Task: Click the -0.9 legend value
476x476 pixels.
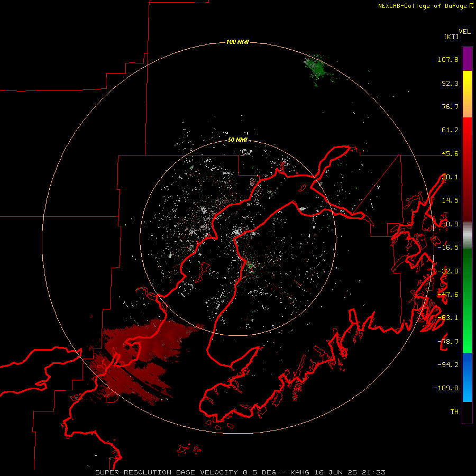Action: 450,224
